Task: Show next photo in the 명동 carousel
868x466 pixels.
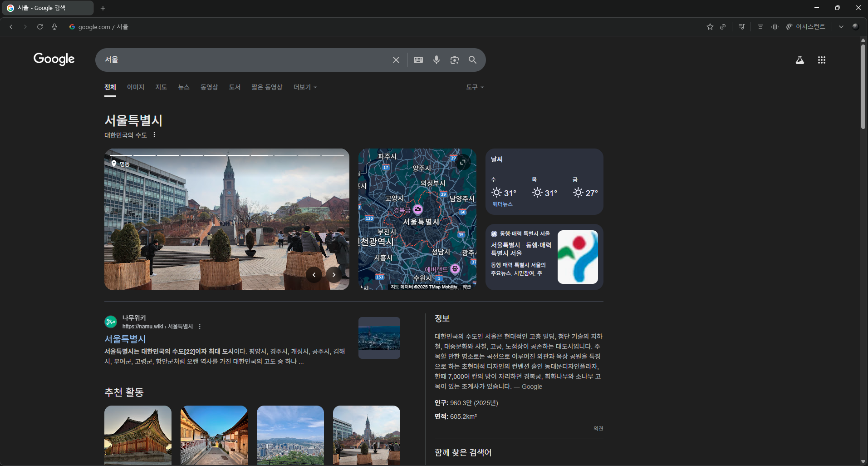Action: 334,275
